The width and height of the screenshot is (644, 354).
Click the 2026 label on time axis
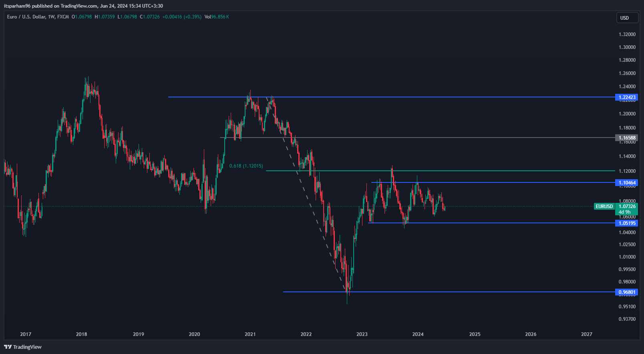[x=531, y=334]
